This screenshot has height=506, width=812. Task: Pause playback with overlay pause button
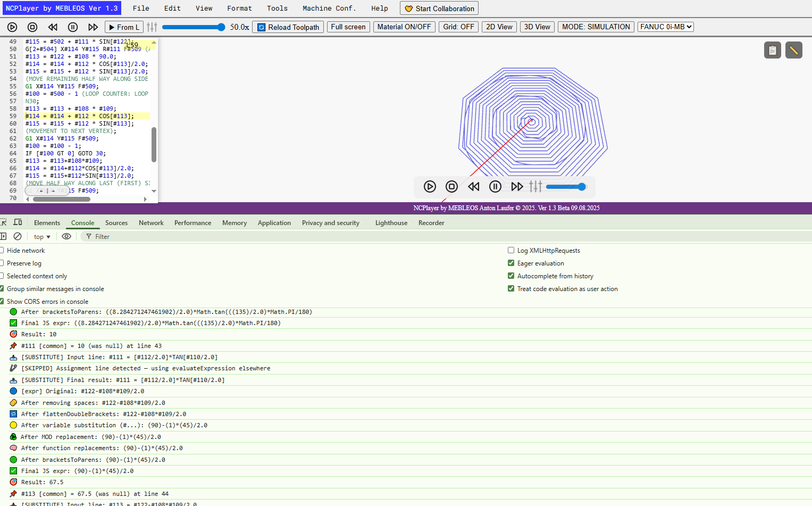click(x=495, y=186)
